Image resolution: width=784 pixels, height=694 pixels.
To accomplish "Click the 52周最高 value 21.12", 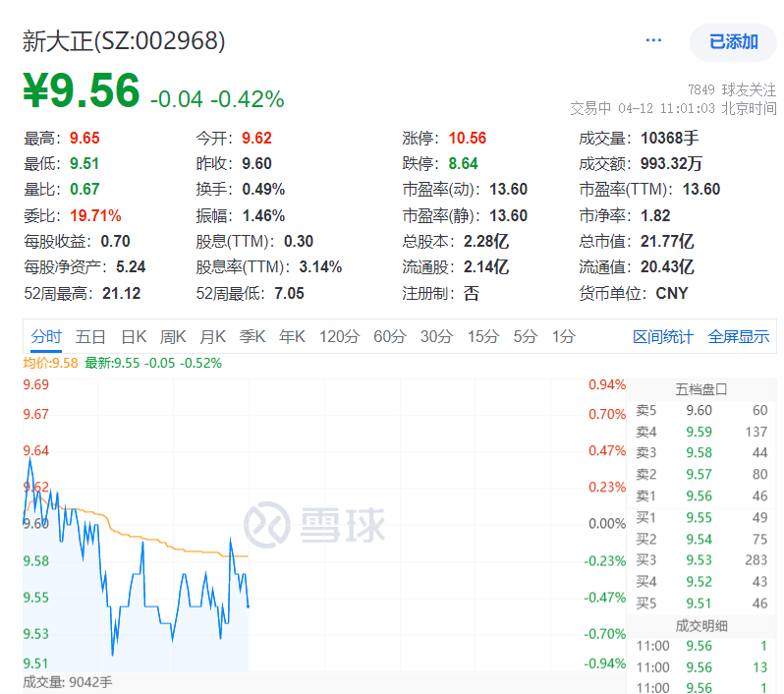I will click(x=122, y=293).
